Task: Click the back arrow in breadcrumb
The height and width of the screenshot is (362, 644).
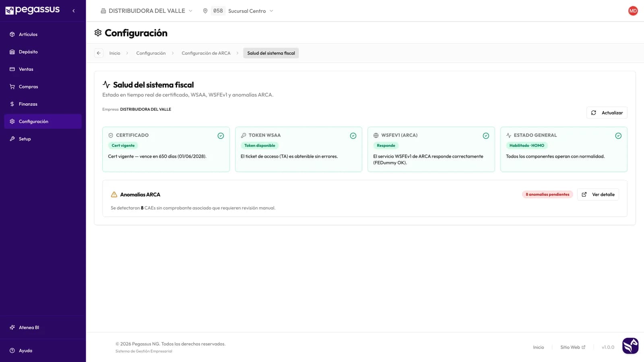Action: (99, 53)
